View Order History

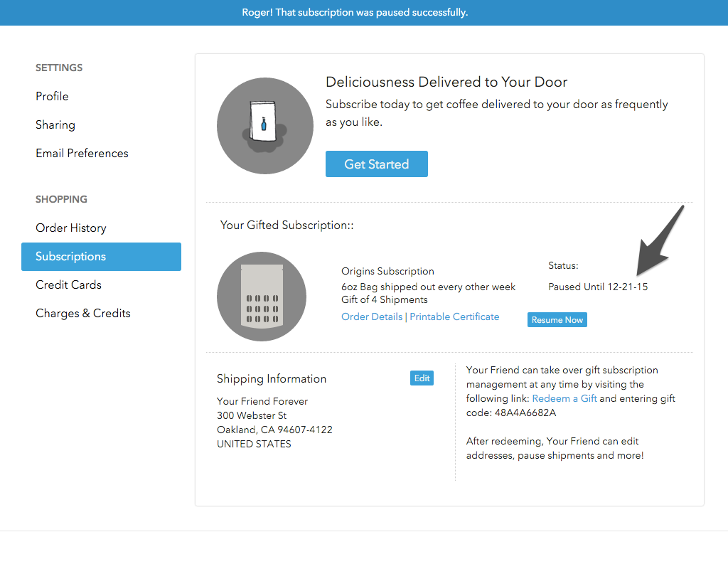(71, 228)
